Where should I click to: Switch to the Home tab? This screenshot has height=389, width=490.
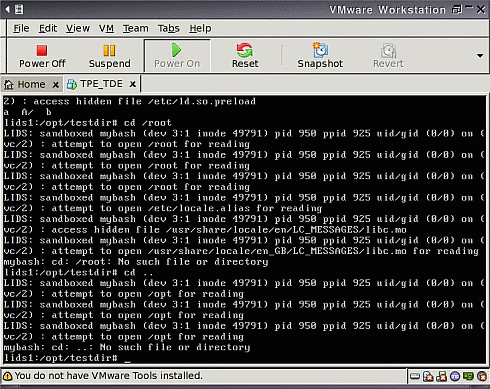(x=31, y=84)
